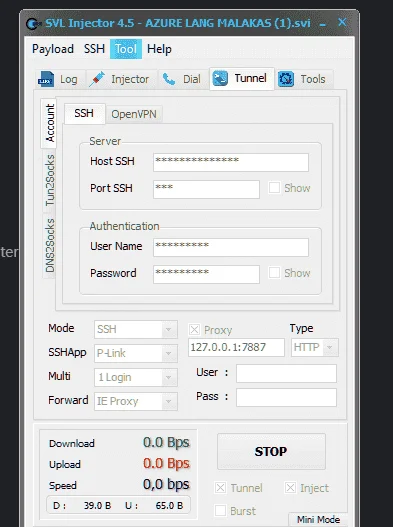Click the D: 39.0 B counter
Image resolution: width=393 pixels, height=527 pixels.
point(82,505)
